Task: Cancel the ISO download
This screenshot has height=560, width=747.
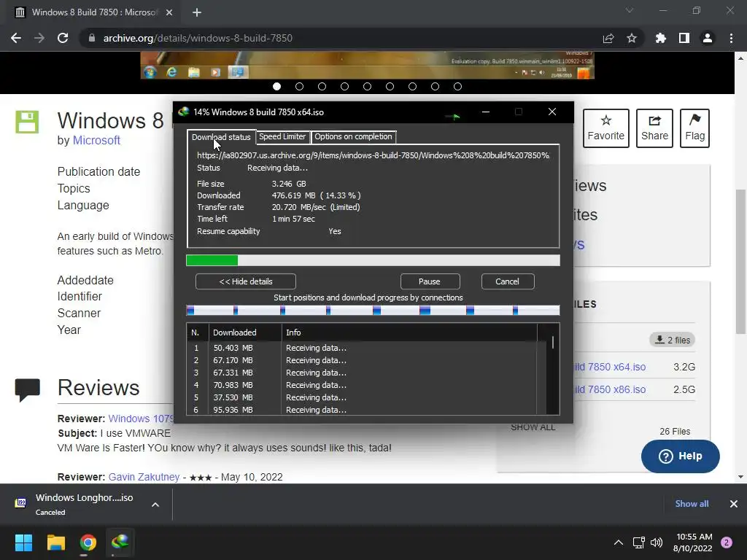Action: 507,281
